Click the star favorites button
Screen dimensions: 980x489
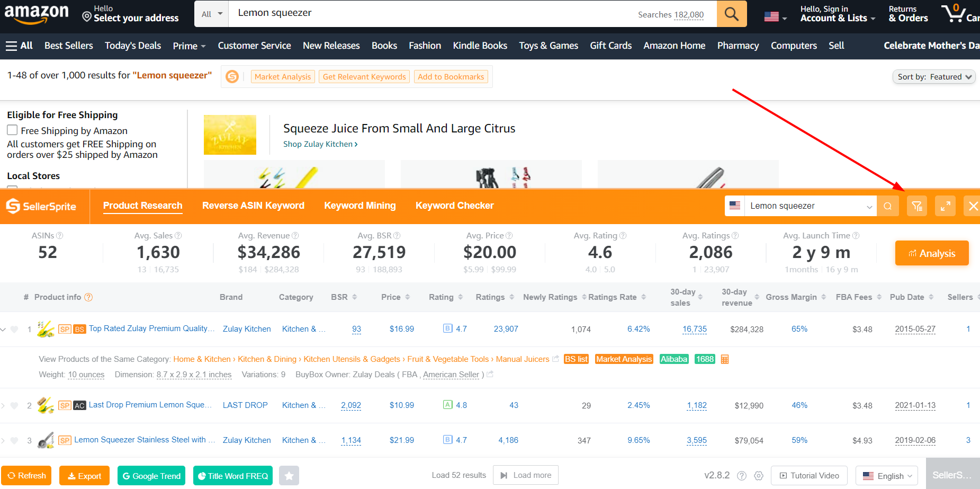[x=289, y=476]
